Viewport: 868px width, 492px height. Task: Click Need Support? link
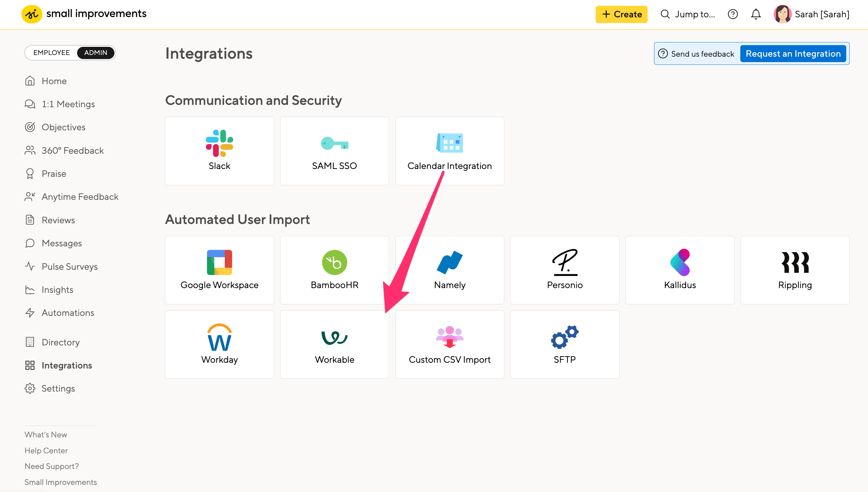tap(51, 466)
